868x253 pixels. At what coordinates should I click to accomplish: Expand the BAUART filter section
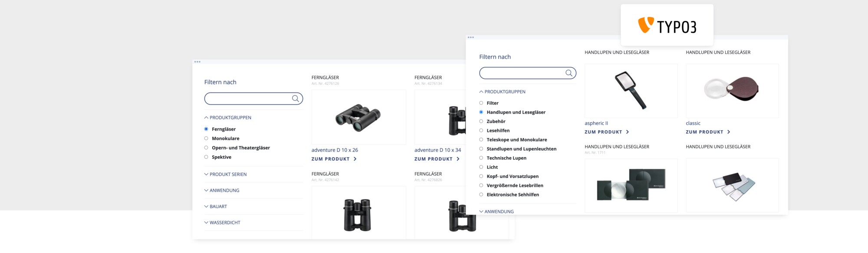tap(216, 207)
